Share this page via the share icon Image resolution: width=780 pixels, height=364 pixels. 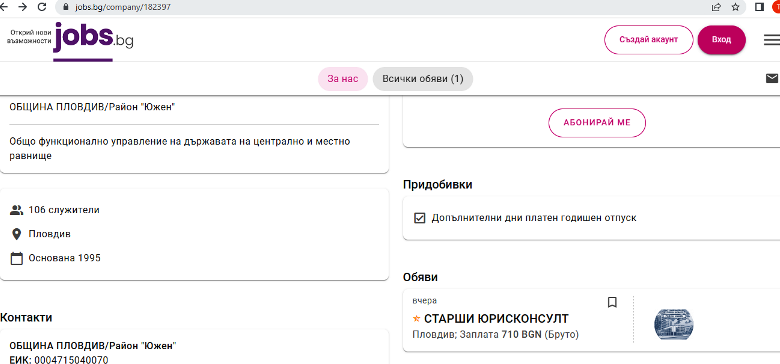tap(716, 7)
